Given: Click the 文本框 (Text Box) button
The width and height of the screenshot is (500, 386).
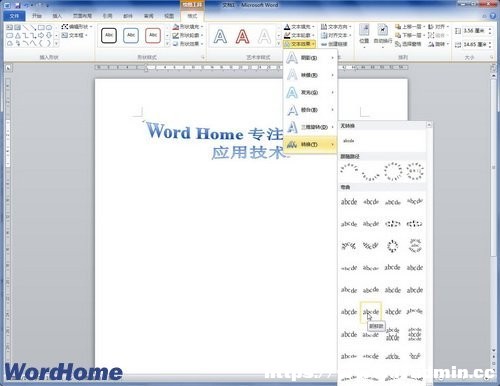Looking at the screenshot, I should coord(75,35).
